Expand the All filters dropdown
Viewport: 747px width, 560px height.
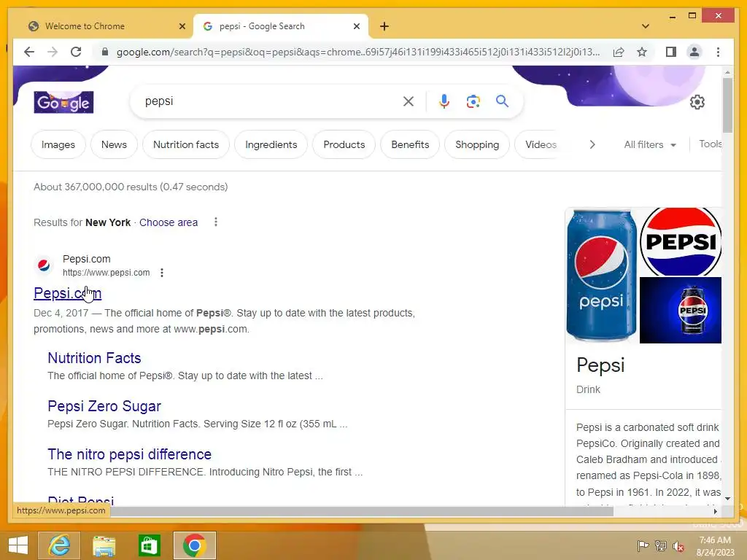point(650,144)
